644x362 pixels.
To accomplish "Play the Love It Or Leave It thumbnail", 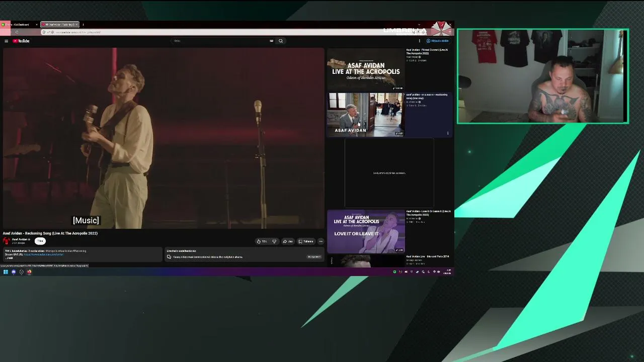I will coord(366,231).
